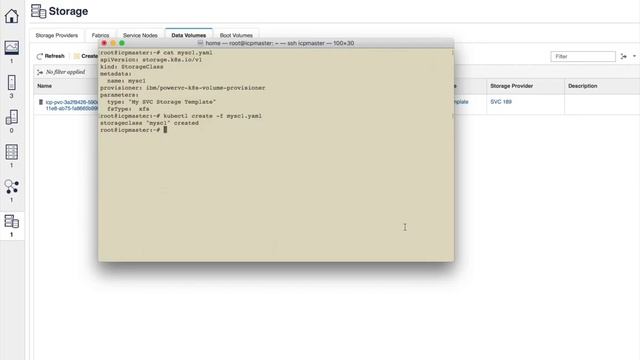Open the Virtual Machines sidebar icon showing count 0
Screen dimensions: 640x360
[11, 117]
